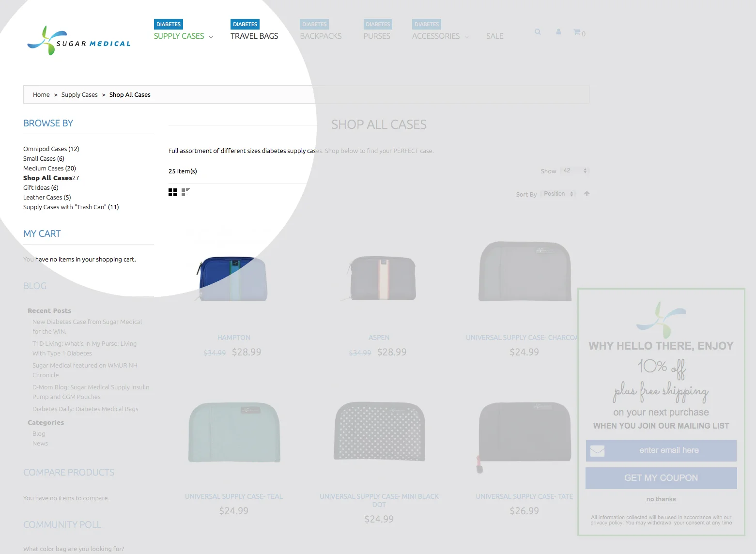Toggle sort direction arrow

point(587,194)
